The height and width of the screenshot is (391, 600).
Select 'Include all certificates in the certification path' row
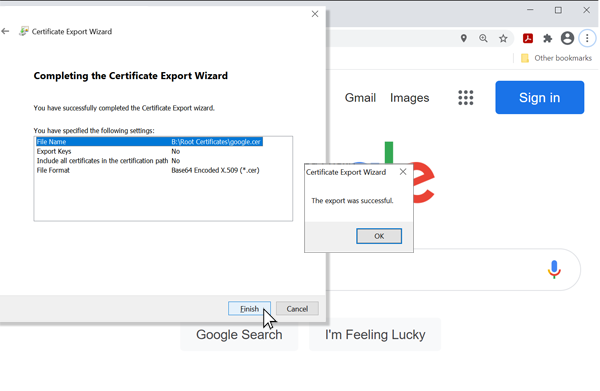[x=149, y=161]
